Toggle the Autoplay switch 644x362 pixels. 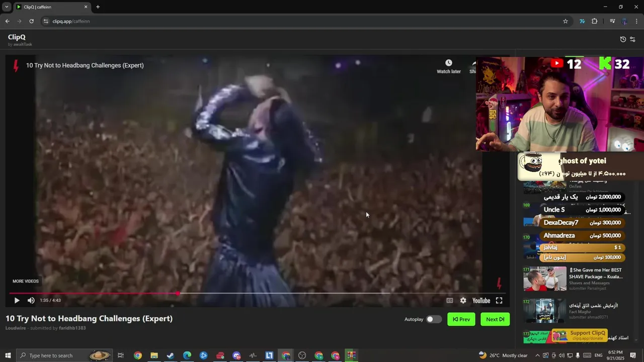[433, 319]
